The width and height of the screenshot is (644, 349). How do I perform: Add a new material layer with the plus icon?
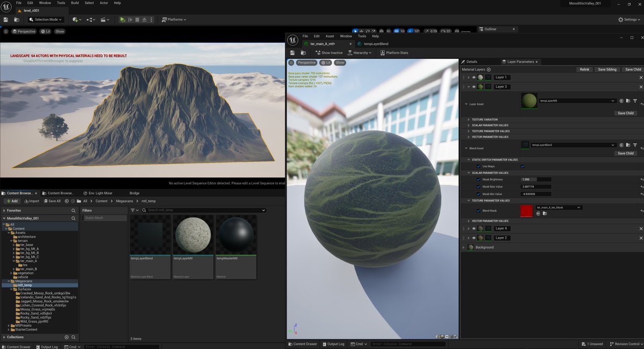(488, 70)
